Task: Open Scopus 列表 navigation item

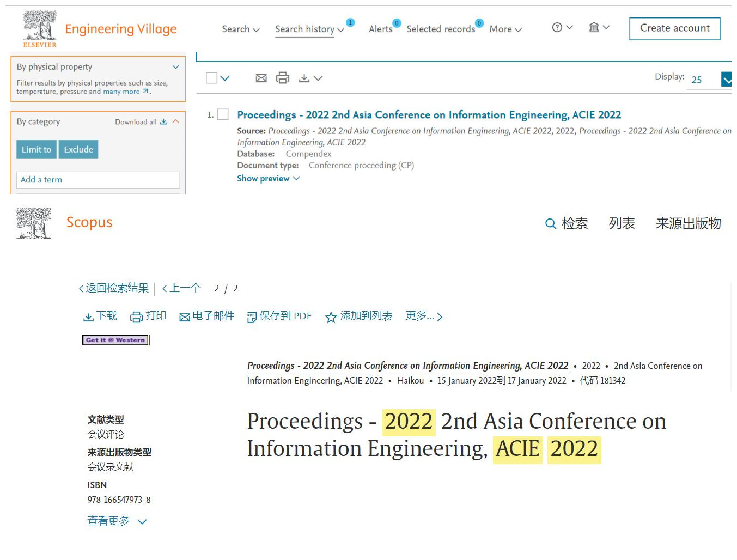Action: coord(622,223)
